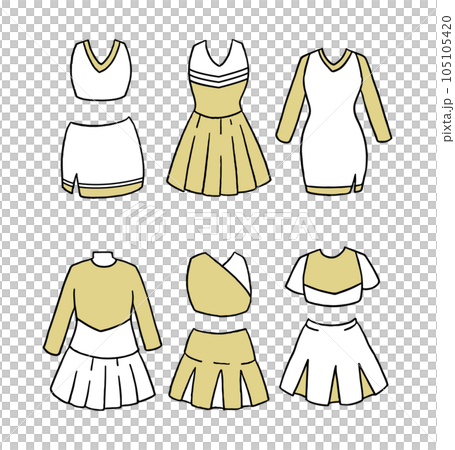Click the gold V-neck collar trim on crop top
Screen dimensions: 455x450
[101, 56]
